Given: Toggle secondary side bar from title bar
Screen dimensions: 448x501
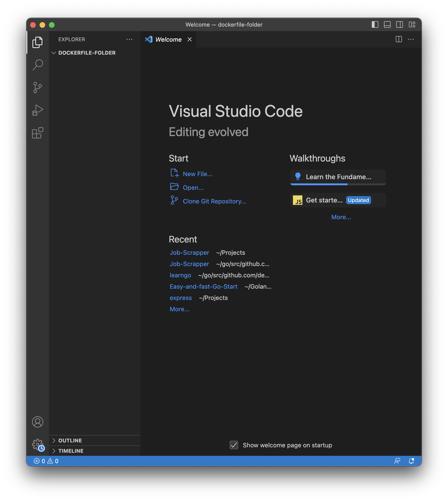Looking at the screenshot, I should [x=400, y=25].
